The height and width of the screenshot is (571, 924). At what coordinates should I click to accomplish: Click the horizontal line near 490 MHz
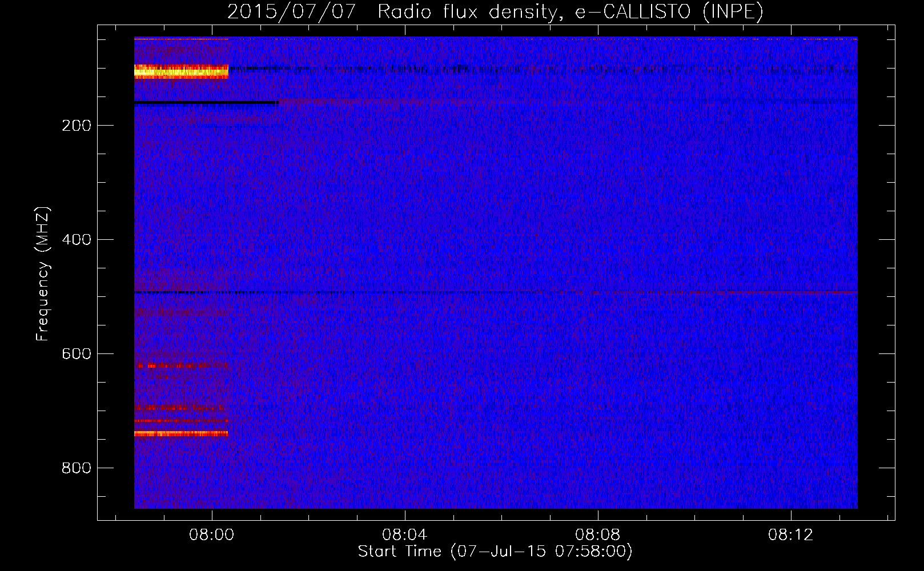[x=496, y=292]
